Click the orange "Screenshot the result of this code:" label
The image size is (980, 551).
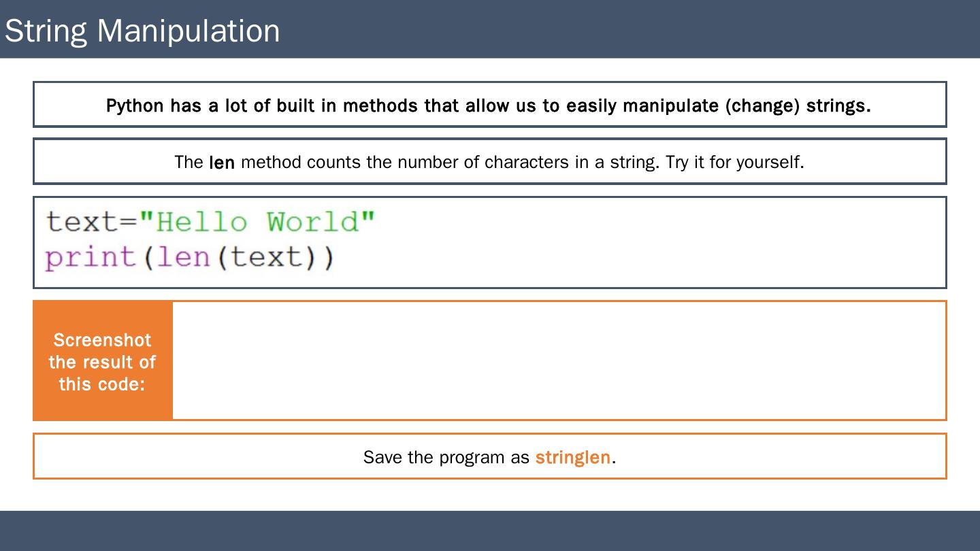pyautogui.click(x=102, y=361)
